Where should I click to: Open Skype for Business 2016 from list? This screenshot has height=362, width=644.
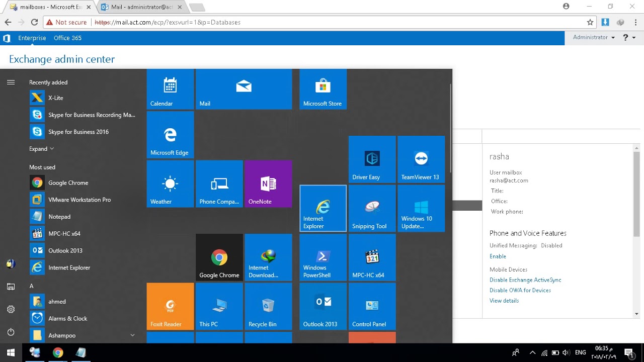83,132
